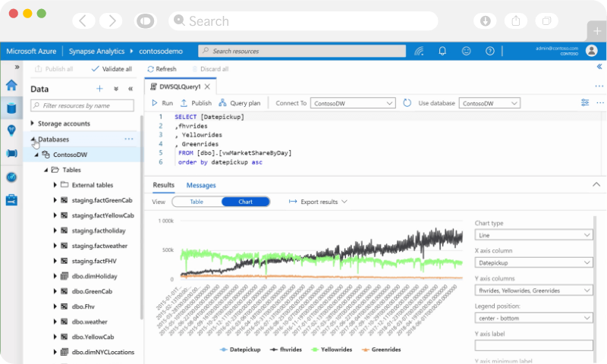
Task: Open the Query plan
Action: (x=240, y=103)
